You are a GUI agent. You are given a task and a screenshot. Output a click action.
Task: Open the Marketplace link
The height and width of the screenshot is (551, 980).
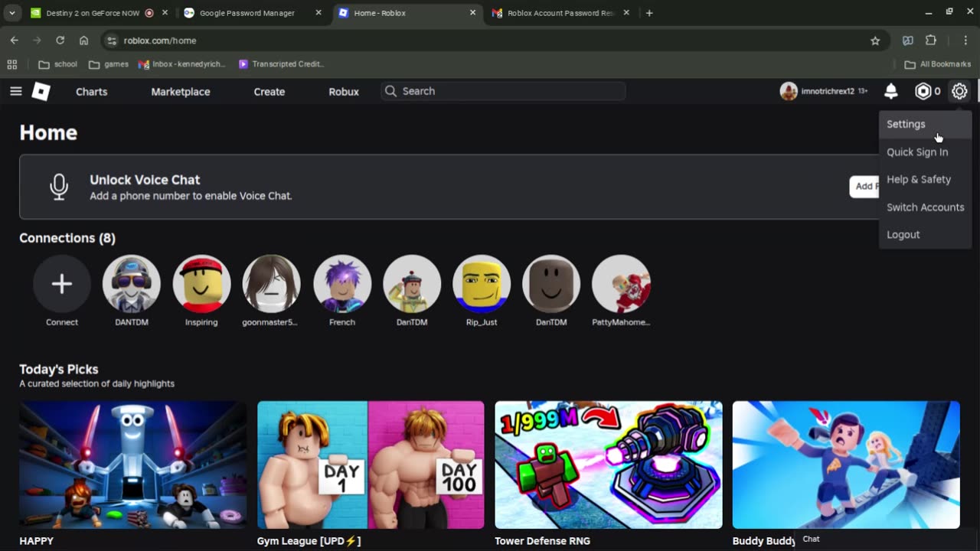point(181,92)
